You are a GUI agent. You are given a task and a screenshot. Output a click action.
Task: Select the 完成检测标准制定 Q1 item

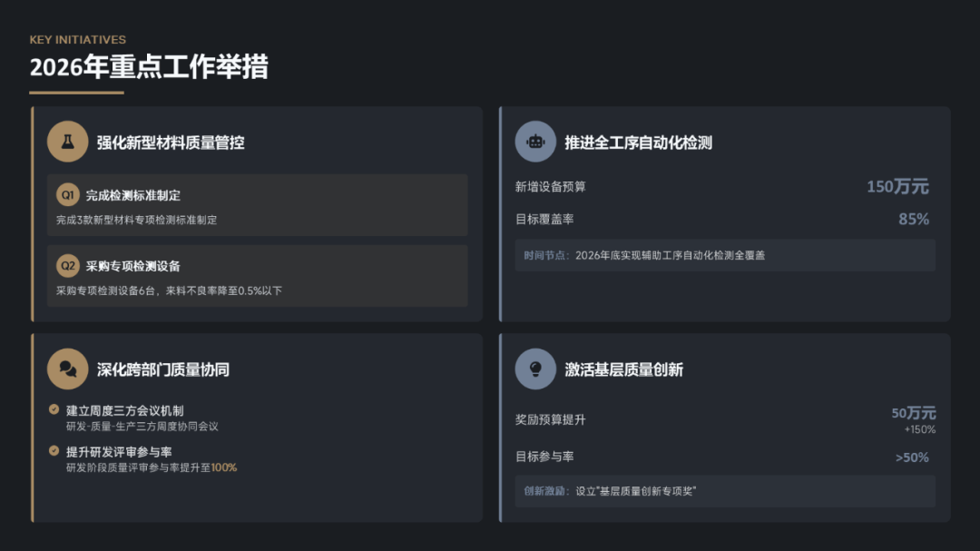pyautogui.click(x=257, y=205)
